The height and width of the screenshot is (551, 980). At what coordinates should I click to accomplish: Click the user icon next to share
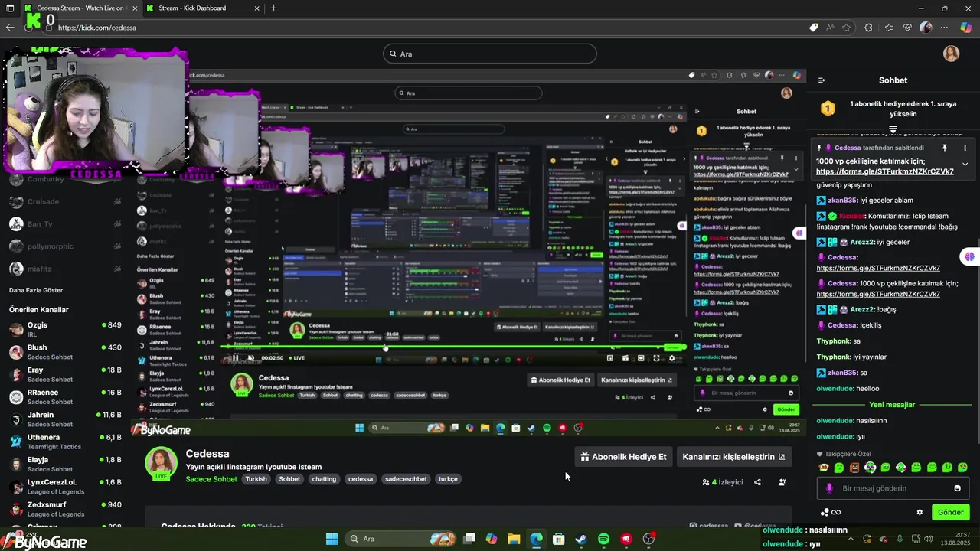point(782,482)
